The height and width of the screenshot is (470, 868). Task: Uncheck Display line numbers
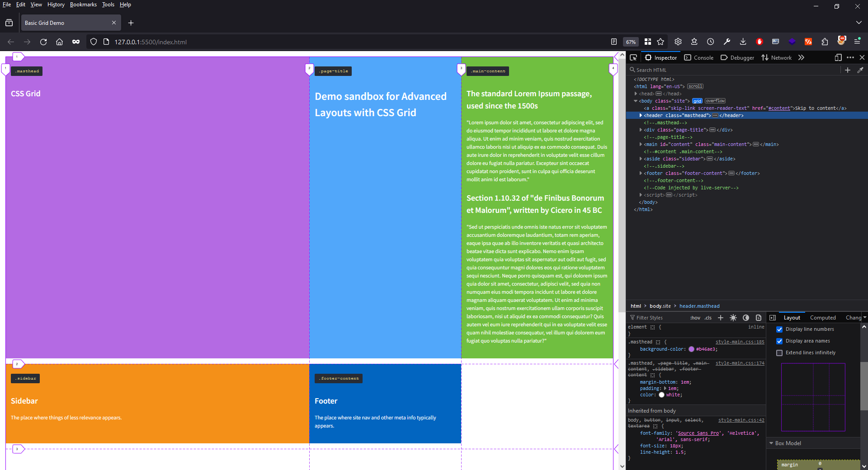(779, 329)
